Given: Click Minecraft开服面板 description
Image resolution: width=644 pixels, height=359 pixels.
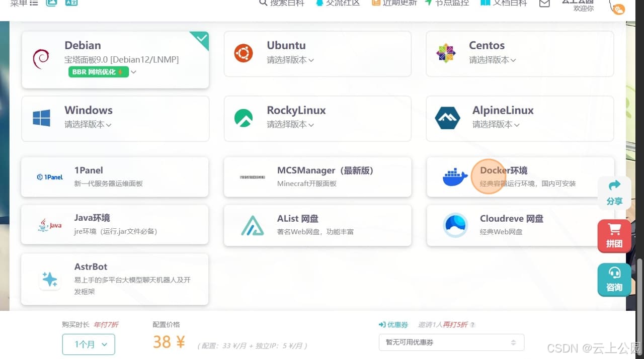Looking at the screenshot, I should (x=307, y=184).
